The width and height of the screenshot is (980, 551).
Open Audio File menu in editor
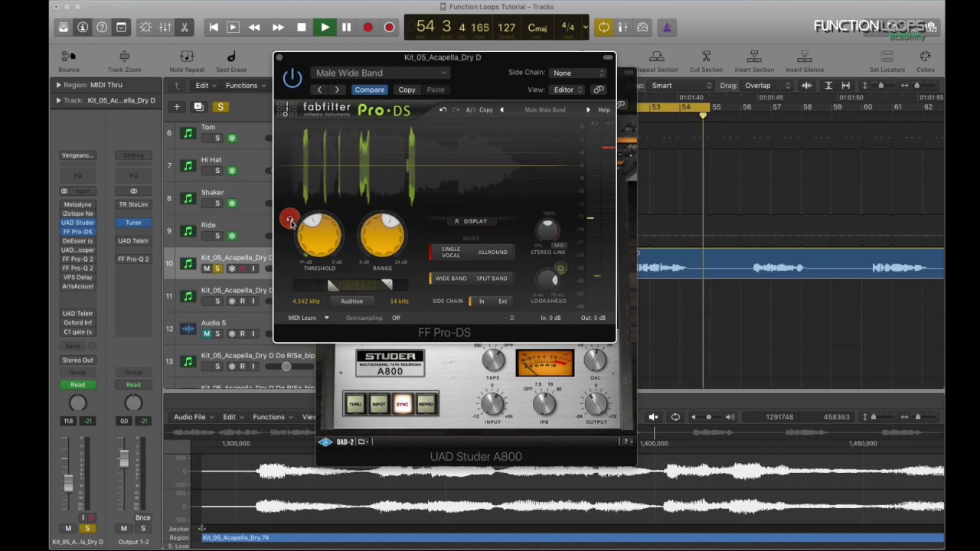[193, 417]
